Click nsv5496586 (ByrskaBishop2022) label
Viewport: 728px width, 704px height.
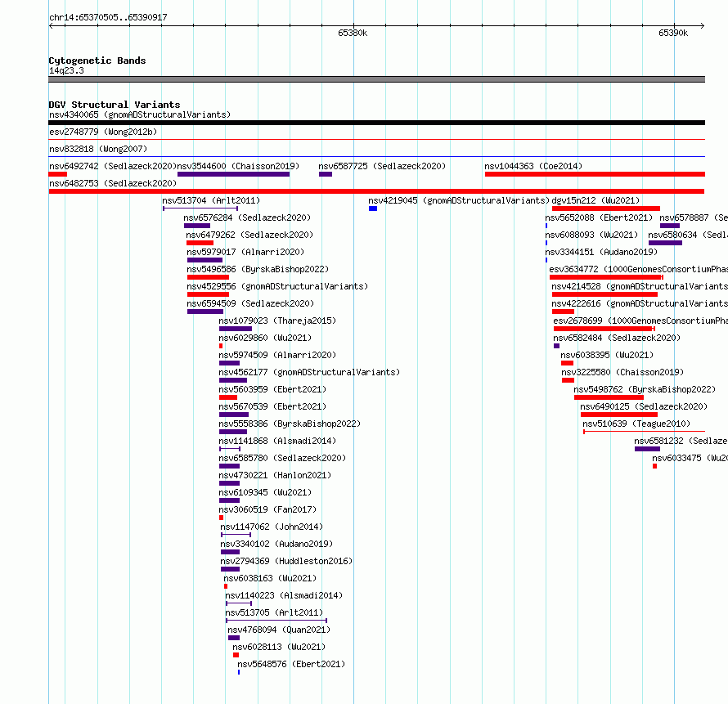tap(258, 269)
